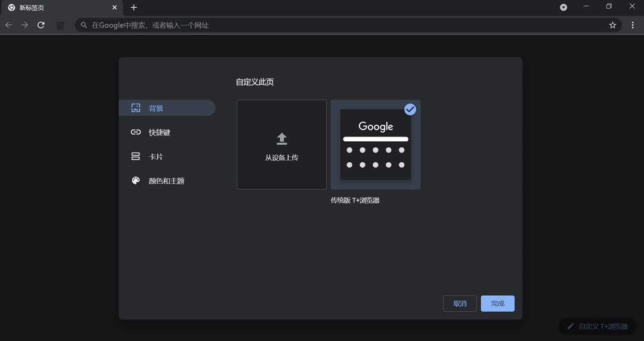Click the trash bin icon in toolbar

point(60,26)
